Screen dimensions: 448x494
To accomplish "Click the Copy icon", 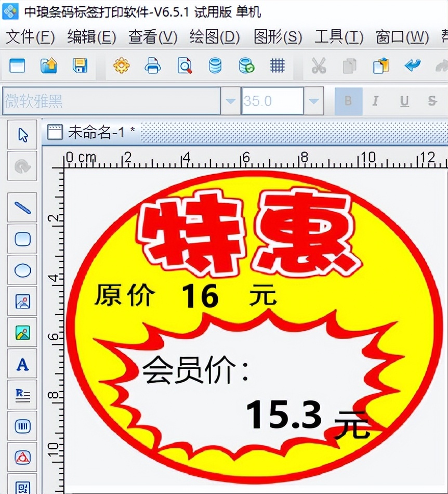I will [349, 66].
